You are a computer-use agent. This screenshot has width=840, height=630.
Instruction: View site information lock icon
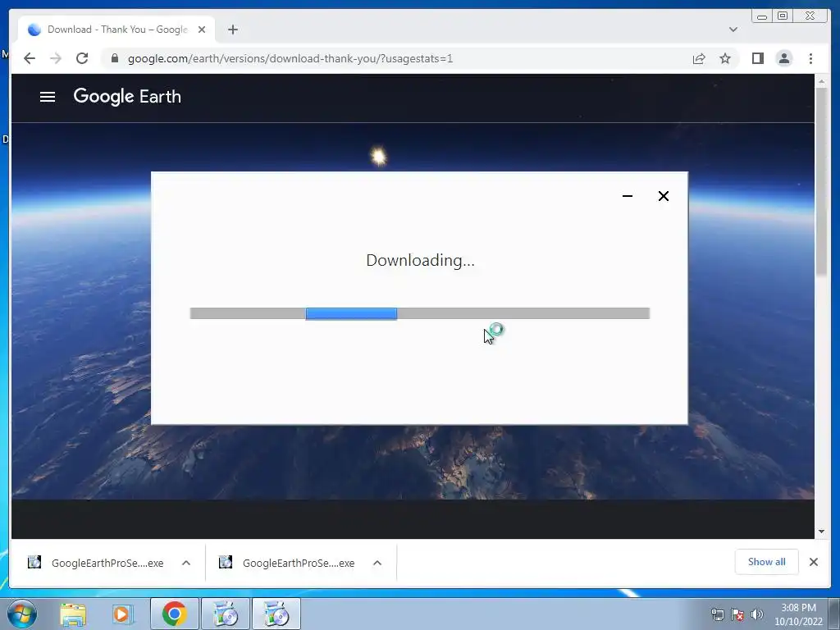114,58
